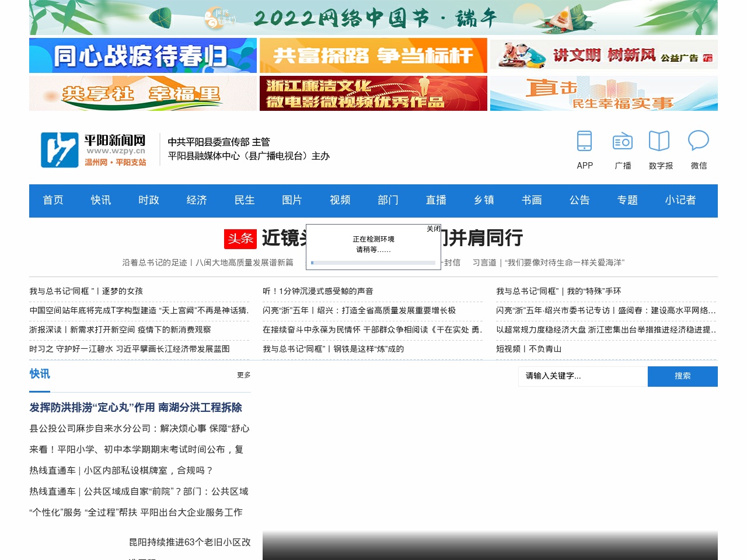Open article 县公投公司麻步自来水分公司
Screen dimensions: 747x560
139,428
